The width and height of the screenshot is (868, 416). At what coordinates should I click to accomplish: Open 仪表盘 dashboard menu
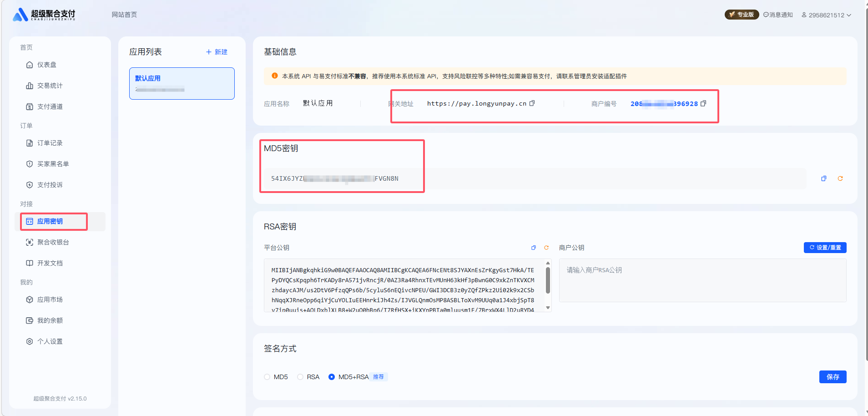(47, 65)
